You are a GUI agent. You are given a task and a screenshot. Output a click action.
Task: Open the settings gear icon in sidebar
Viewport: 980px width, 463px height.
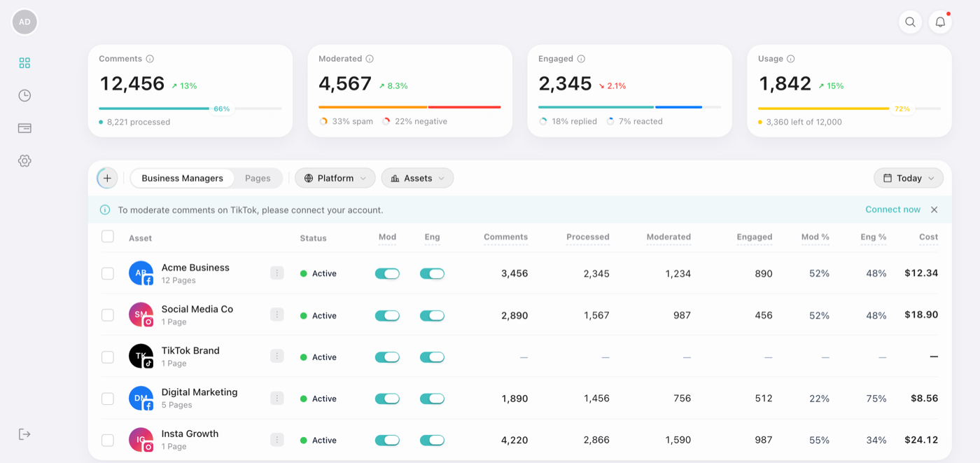pyautogui.click(x=24, y=160)
